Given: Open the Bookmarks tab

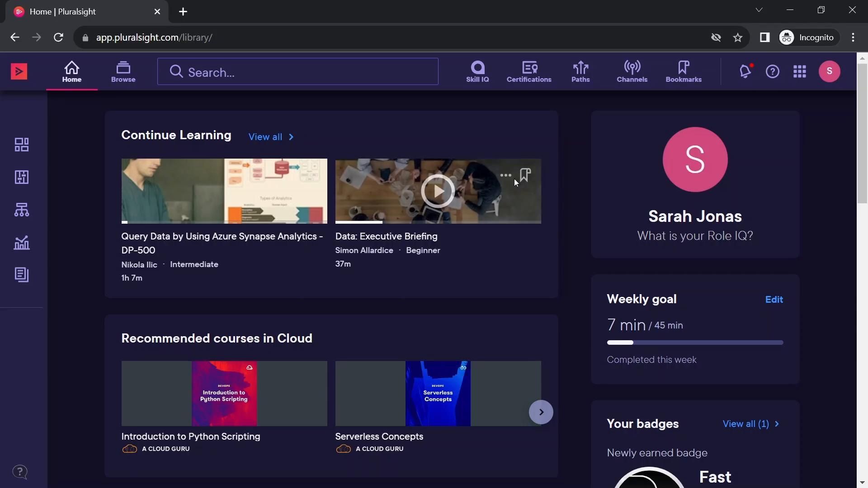Looking at the screenshot, I should pyautogui.click(x=684, y=71).
